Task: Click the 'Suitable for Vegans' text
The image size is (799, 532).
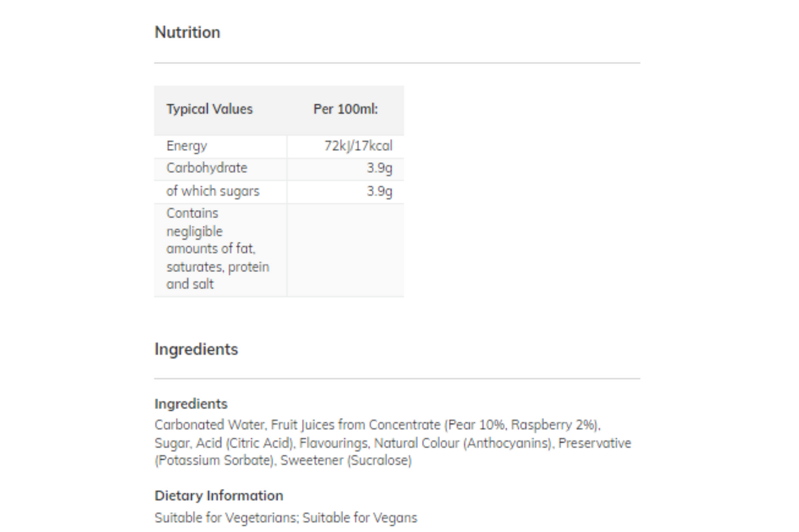Action: [360, 518]
